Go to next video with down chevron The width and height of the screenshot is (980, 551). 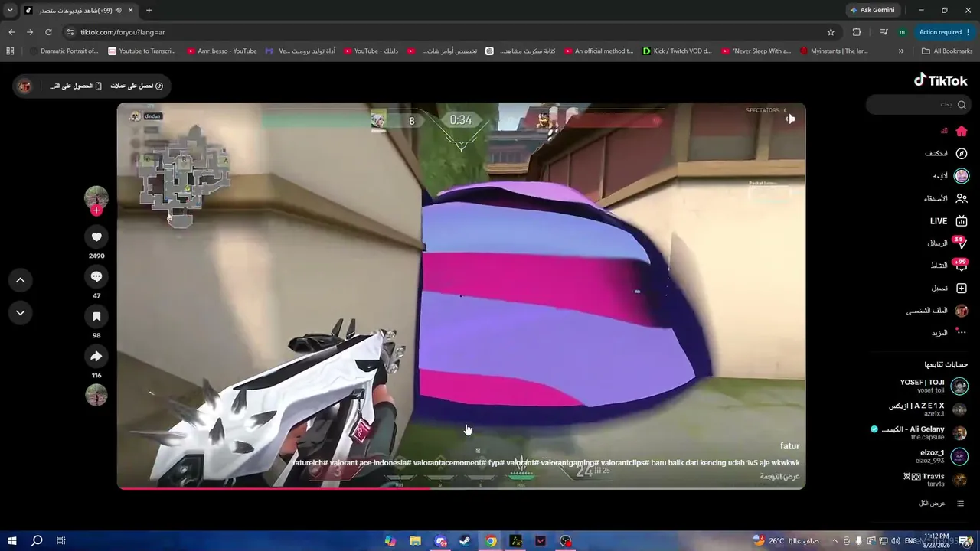(x=21, y=312)
